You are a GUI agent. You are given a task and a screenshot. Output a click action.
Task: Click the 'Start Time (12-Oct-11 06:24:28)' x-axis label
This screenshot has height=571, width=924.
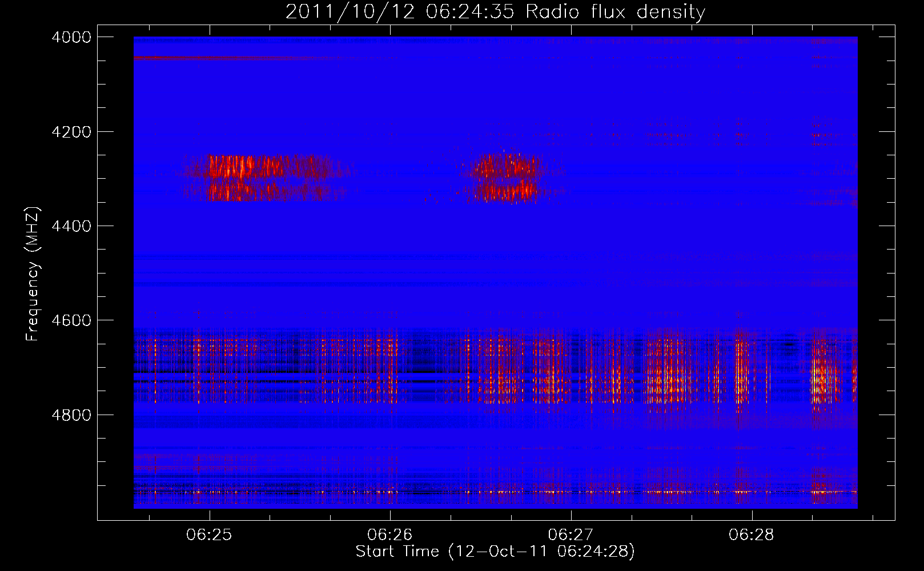(495, 552)
